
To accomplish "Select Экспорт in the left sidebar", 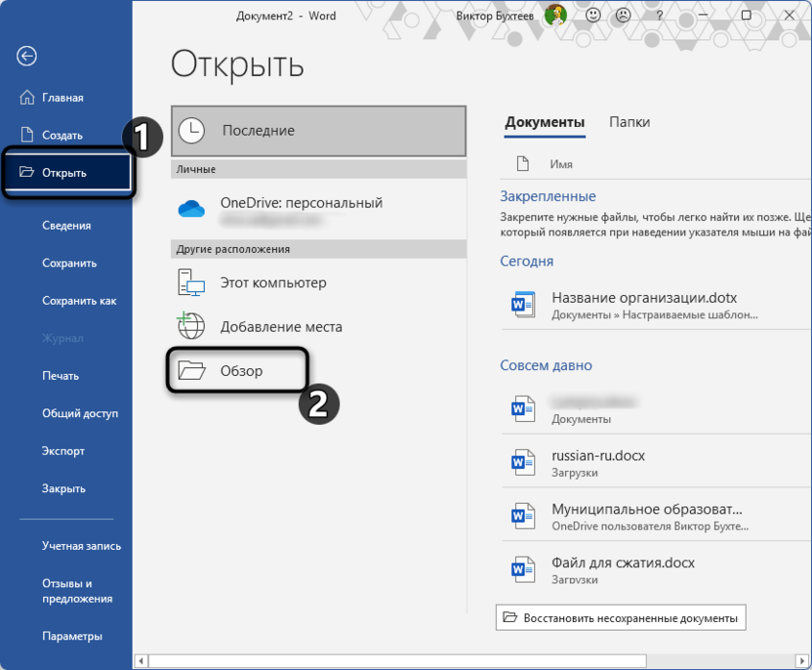I will click(x=61, y=450).
